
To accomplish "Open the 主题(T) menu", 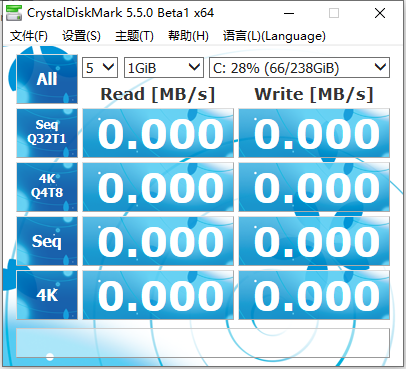I will coord(134,36).
